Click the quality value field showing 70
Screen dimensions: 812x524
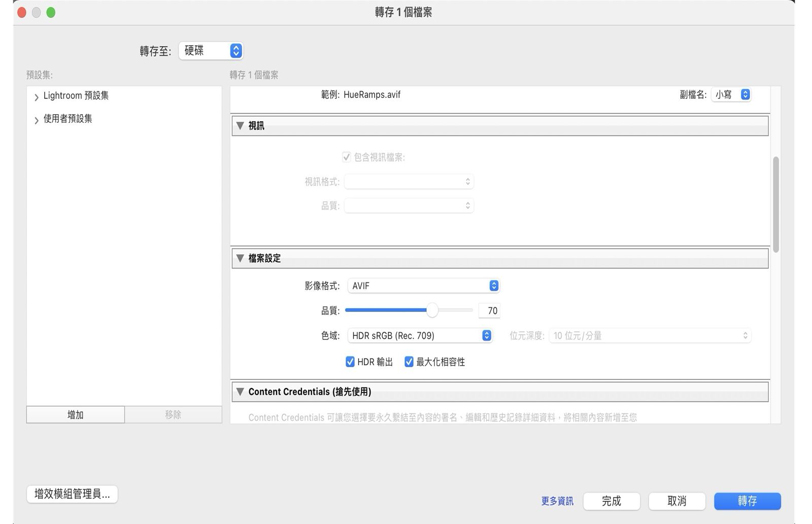tap(489, 310)
